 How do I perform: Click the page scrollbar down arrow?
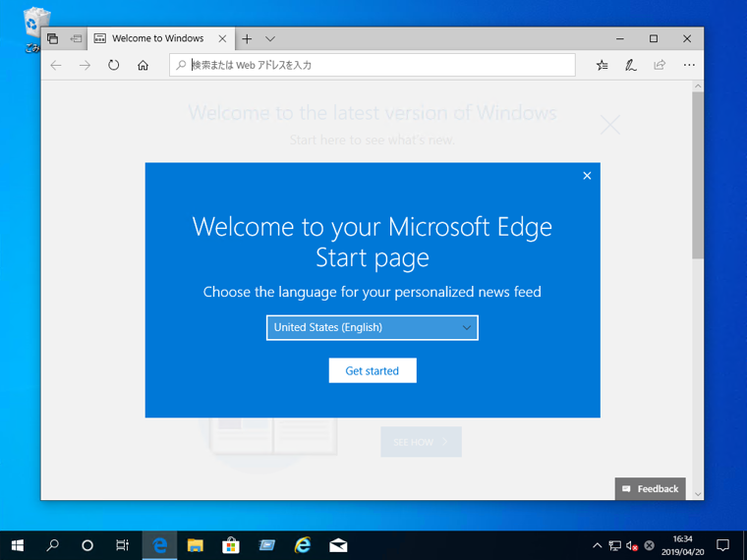click(698, 494)
